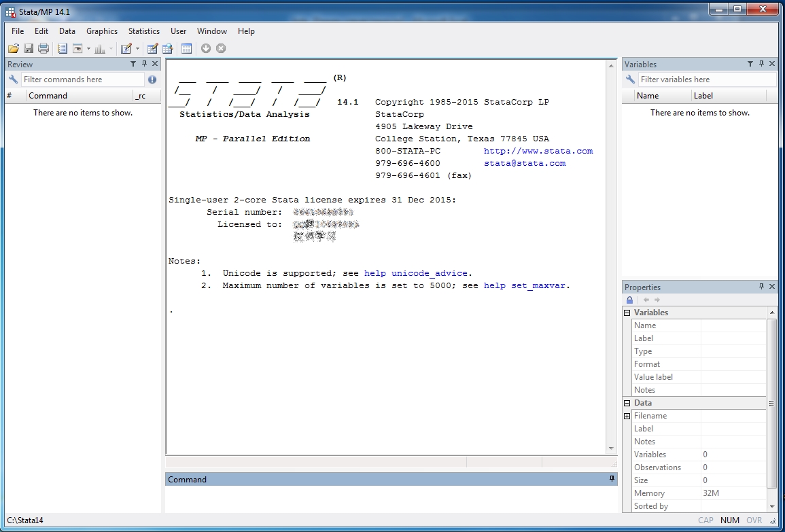
Task: Click the Results window scroll-down arrow
Action: pos(611,448)
